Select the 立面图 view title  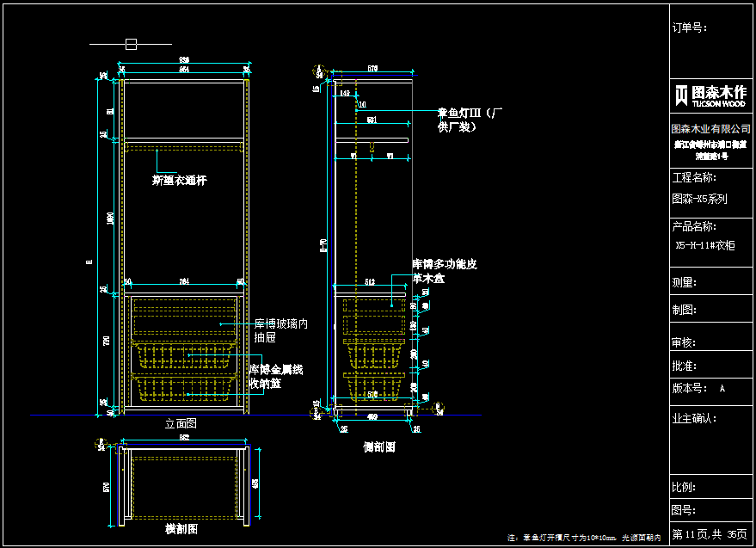pyautogui.click(x=181, y=424)
